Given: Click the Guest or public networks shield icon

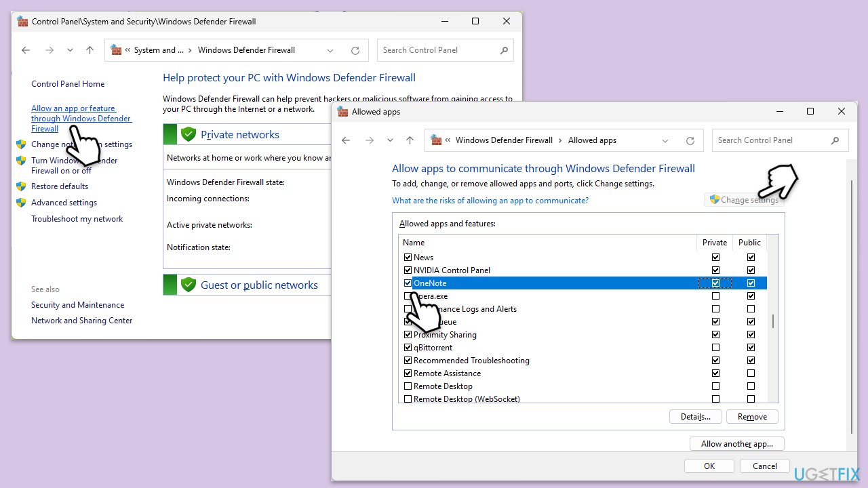Looking at the screenshot, I should click(x=189, y=285).
